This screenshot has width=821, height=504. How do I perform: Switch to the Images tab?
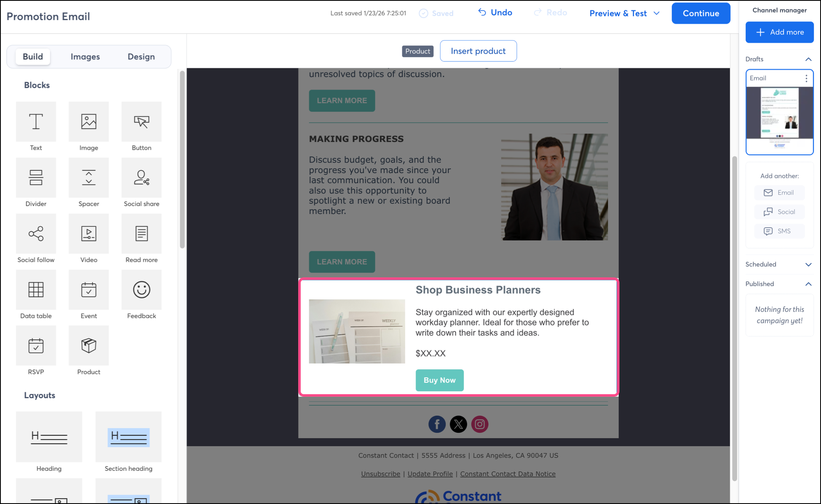point(85,57)
